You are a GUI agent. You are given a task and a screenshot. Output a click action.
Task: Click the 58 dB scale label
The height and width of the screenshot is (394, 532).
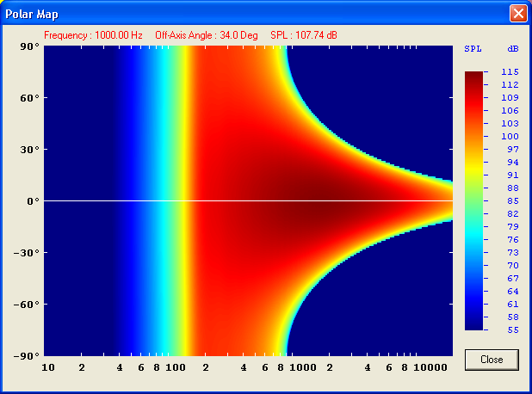(x=513, y=317)
